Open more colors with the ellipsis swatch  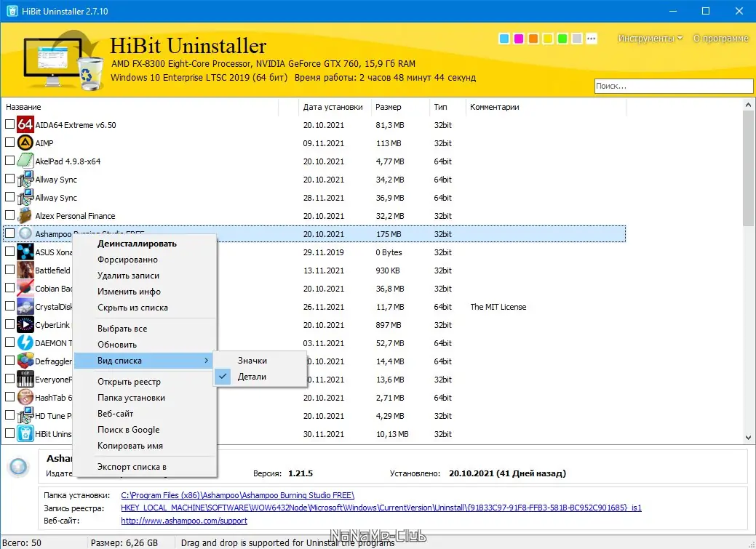pos(592,39)
